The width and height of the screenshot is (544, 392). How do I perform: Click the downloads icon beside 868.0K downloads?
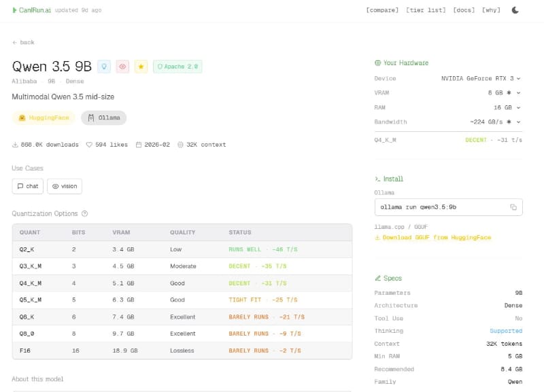[x=15, y=145]
